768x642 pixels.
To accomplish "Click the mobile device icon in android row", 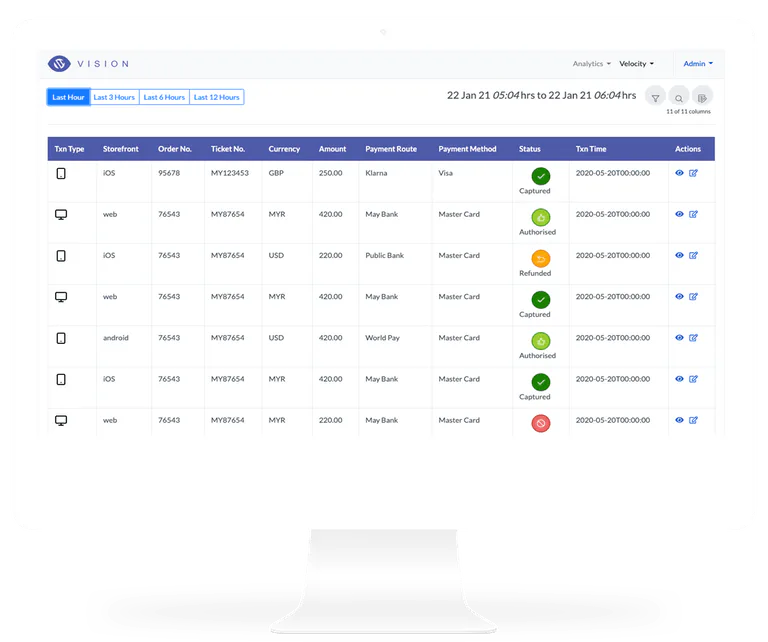I will coord(61,338).
